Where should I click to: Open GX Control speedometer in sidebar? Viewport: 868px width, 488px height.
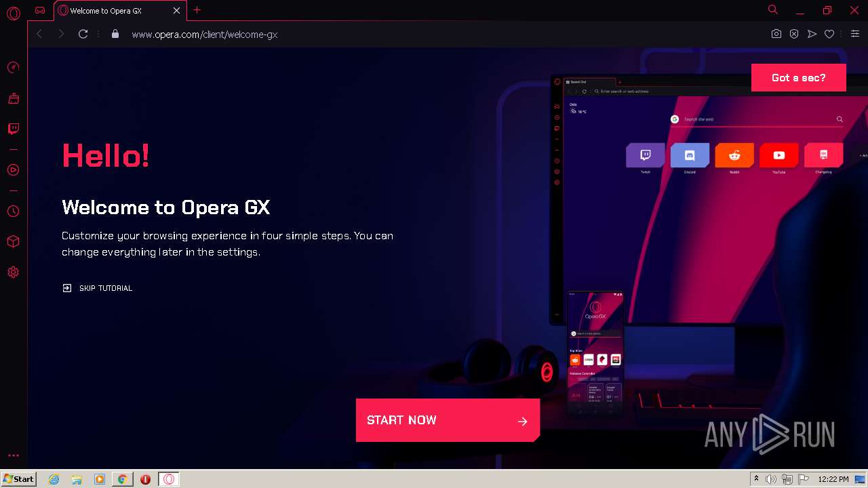(13, 67)
